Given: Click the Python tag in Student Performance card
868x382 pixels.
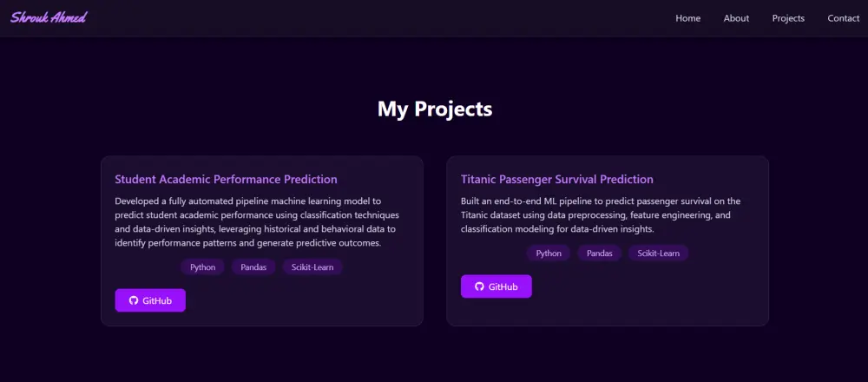Looking at the screenshot, I should [202, 267].
